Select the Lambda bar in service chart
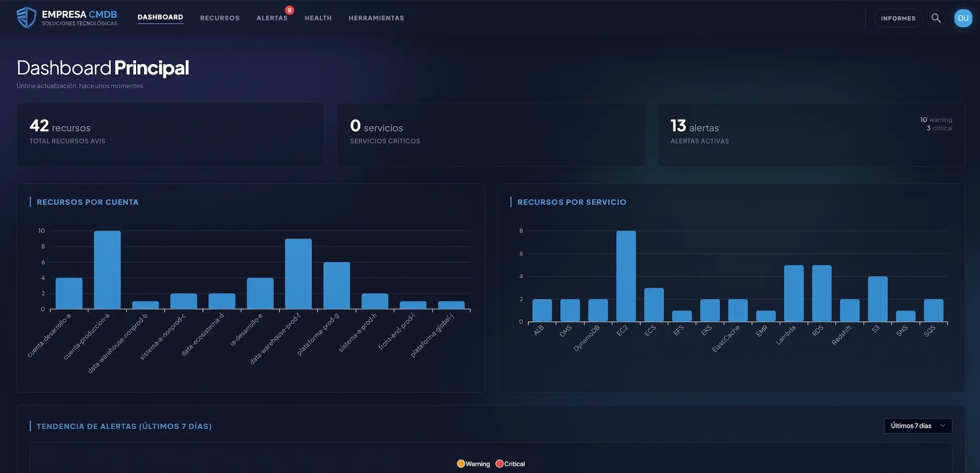Screen dimensions: 980x473 pos(794,294)
